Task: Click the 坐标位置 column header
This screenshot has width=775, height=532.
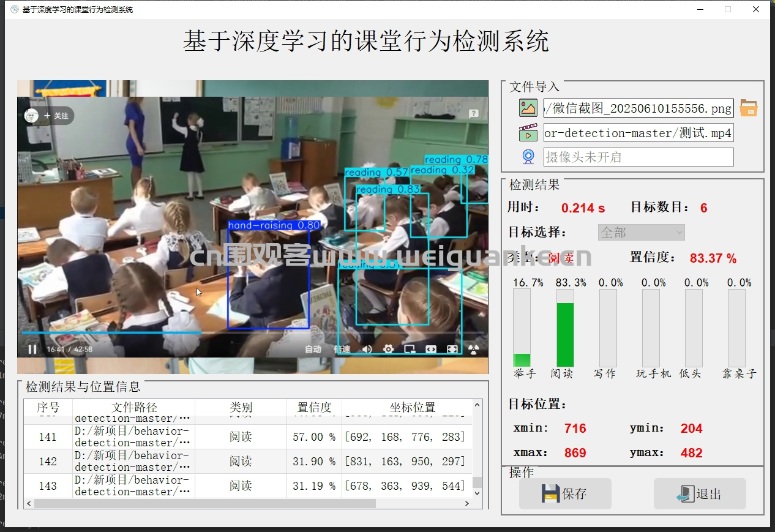Action: (413, 407)
